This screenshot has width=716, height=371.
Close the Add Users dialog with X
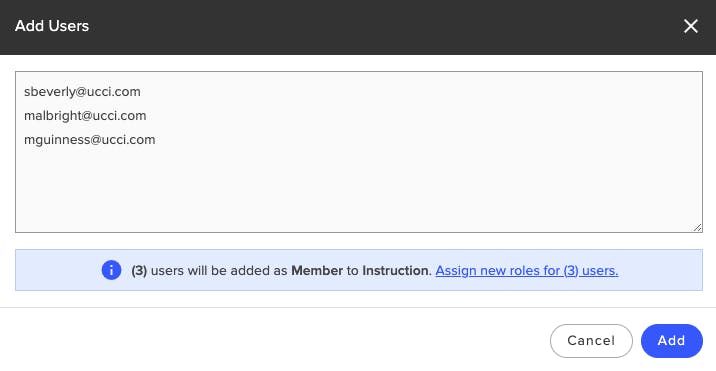690,26
